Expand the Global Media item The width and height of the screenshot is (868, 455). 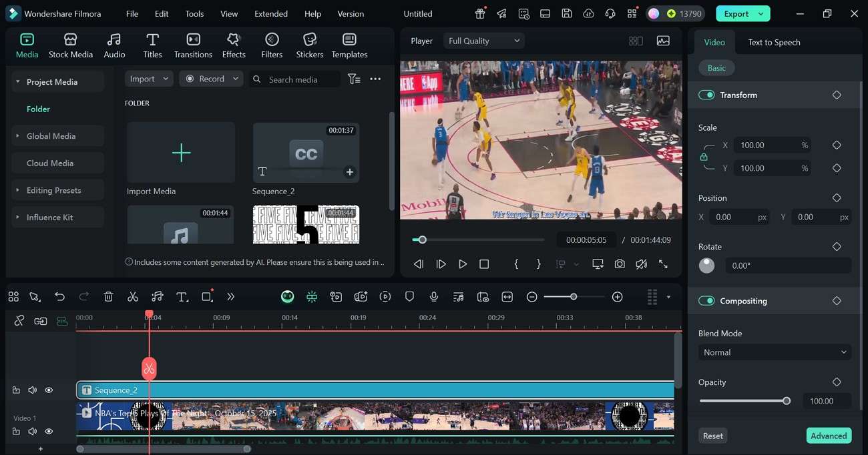17,135
